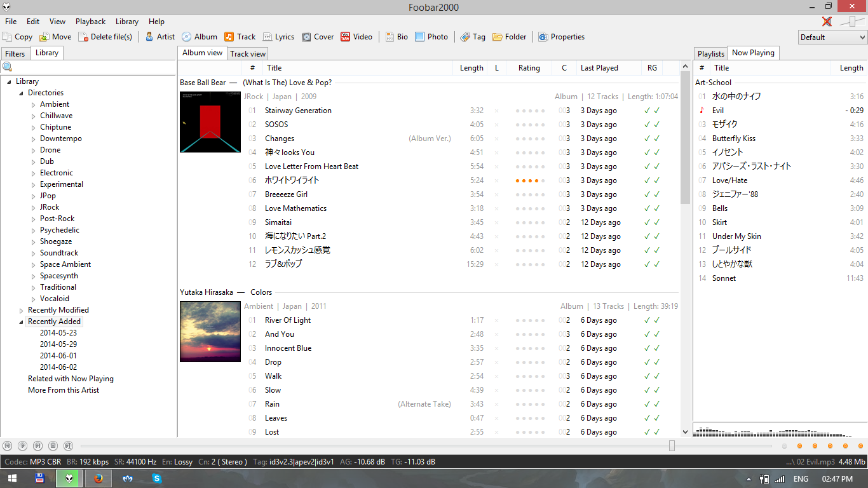
Task: Click the seek bar handle
Action: 672,446
